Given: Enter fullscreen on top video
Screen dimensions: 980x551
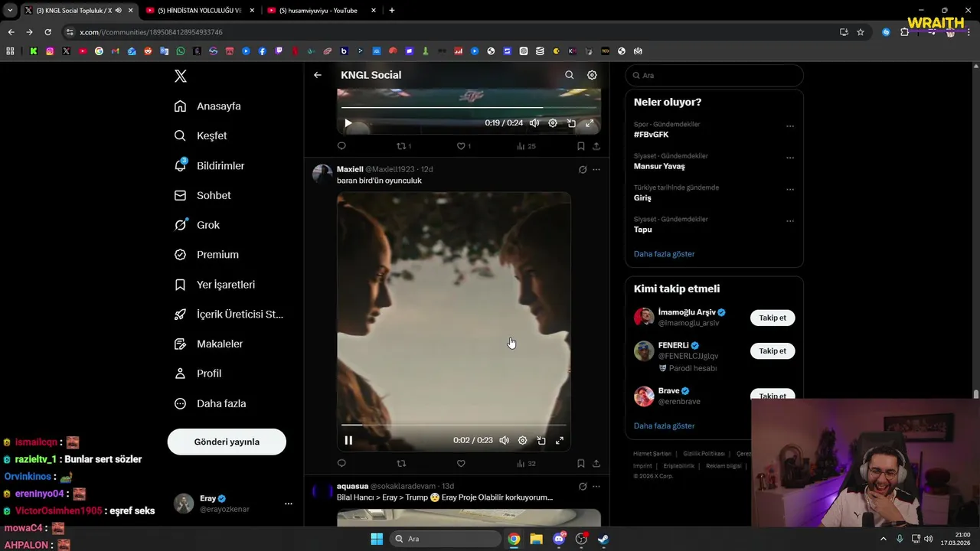Looking at the screenshot, I should pos(590,123).
